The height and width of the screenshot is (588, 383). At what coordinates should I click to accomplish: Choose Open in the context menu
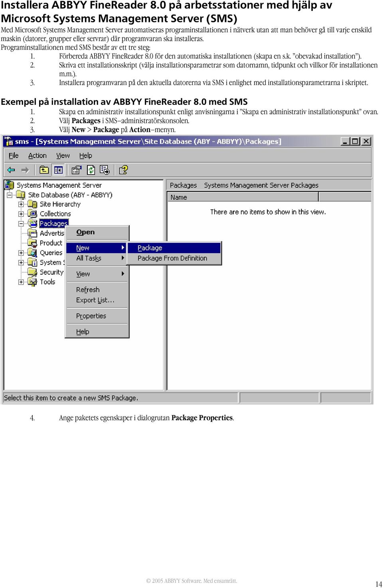coord(97,232)
